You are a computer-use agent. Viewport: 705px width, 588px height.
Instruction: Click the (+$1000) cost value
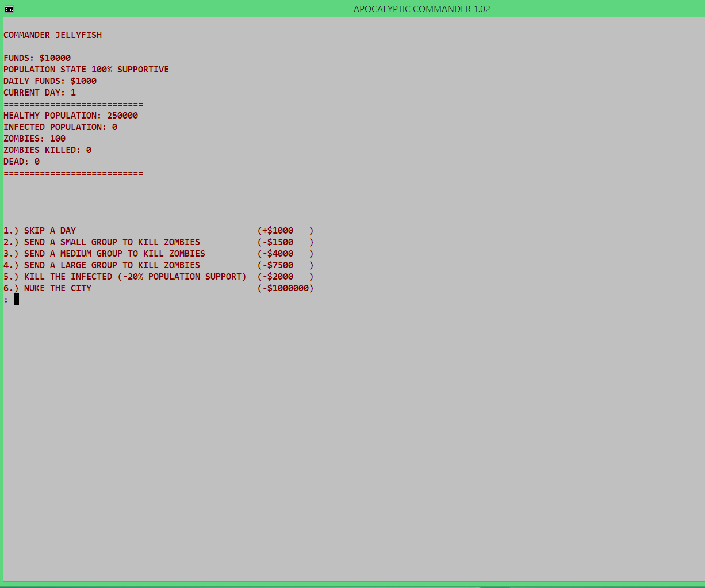tap(286, 231)
